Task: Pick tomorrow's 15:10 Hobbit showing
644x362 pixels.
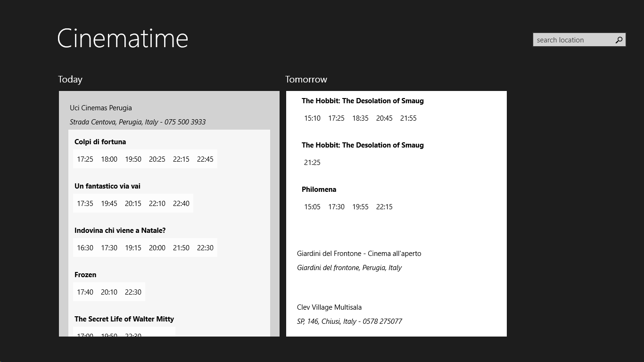Action: (312, 118)
